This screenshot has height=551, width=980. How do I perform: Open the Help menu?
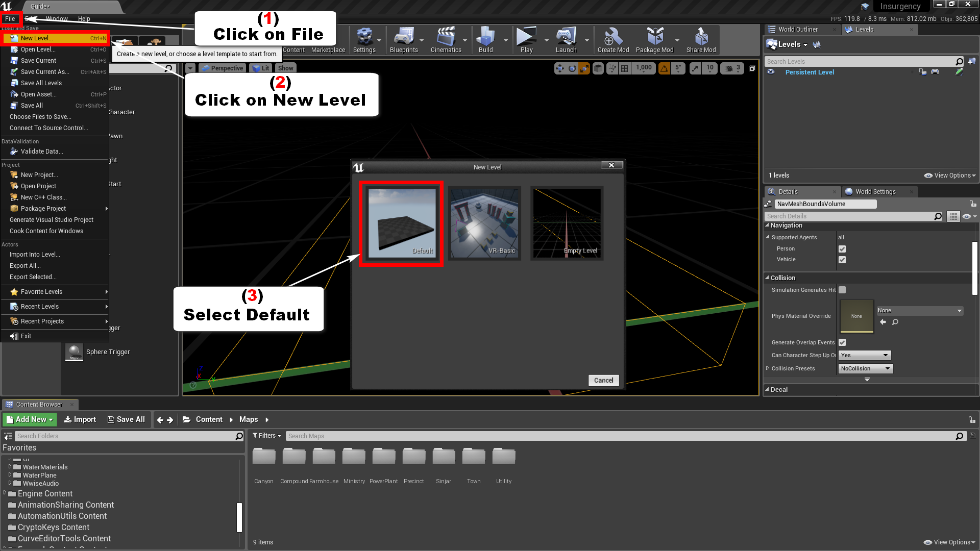(84, 19)
